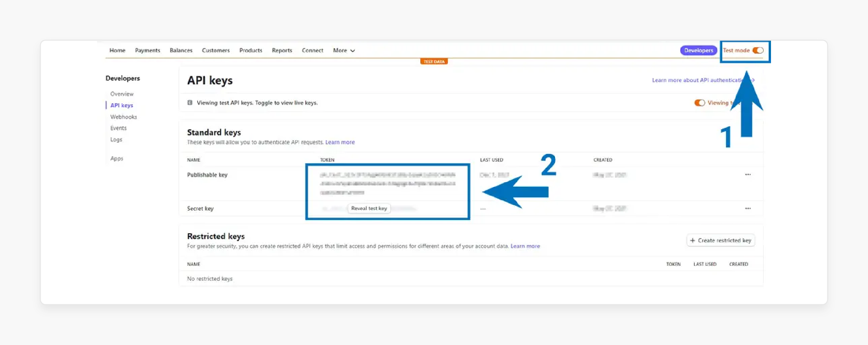This screenshot has height=345, width=868.
Task: Click Create restricted key button
Action: pyautogui.click(x=720, y=240)
